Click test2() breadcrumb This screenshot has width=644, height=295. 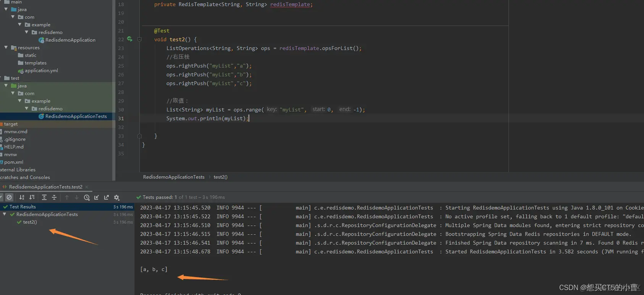[221, 177]
